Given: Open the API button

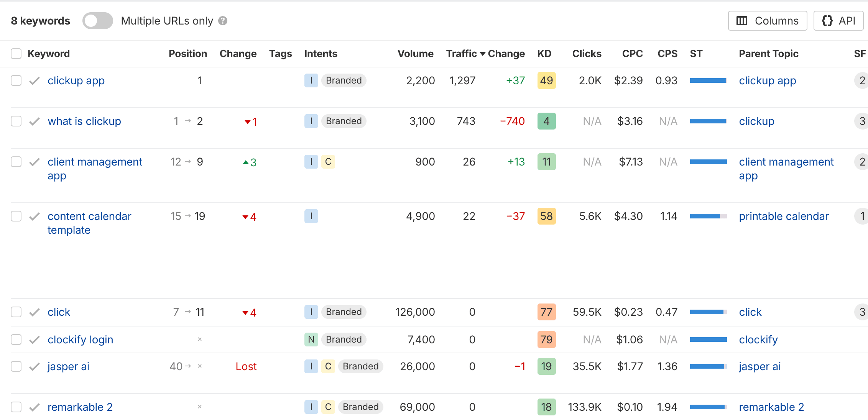Looking at the screenshot, I should (x=838, y=21).
